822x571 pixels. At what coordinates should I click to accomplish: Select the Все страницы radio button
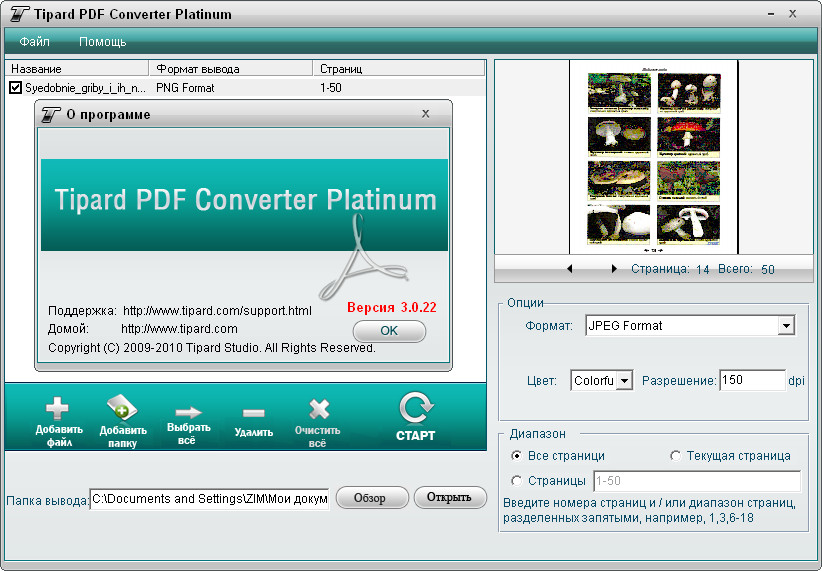coord(516,456)
